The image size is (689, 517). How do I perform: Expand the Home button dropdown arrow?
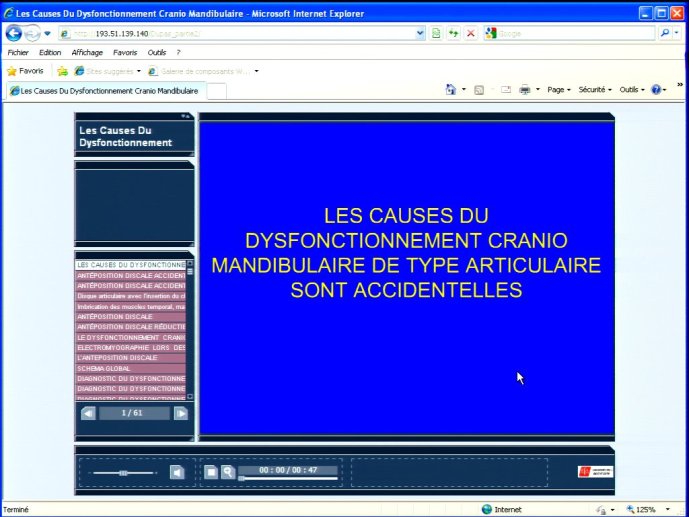(x=464, y=90)
